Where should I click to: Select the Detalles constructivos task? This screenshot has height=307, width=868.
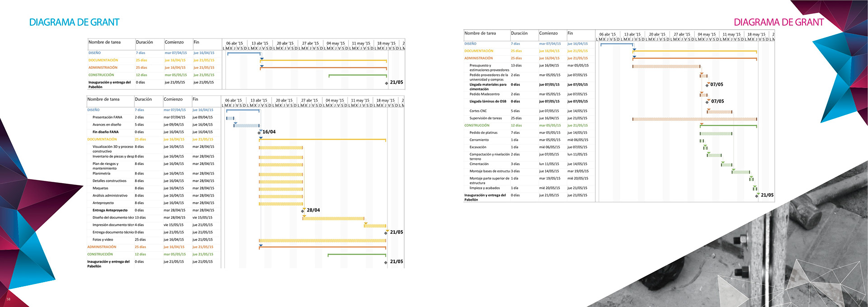(x=109, y=181)
